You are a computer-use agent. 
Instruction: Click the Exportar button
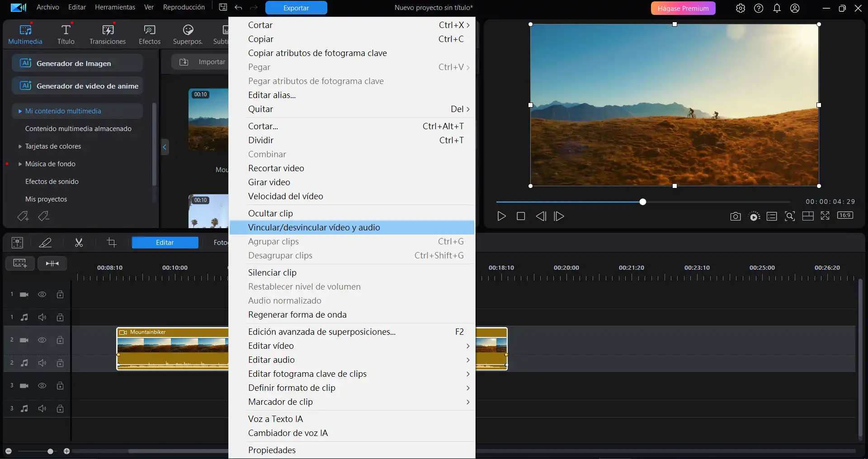(296, 8)
